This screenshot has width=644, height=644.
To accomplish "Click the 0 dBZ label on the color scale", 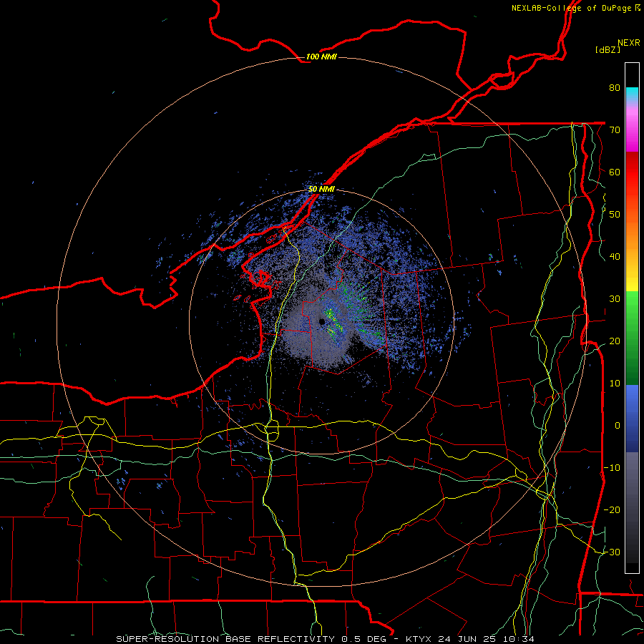I will [x=618, y=426].
